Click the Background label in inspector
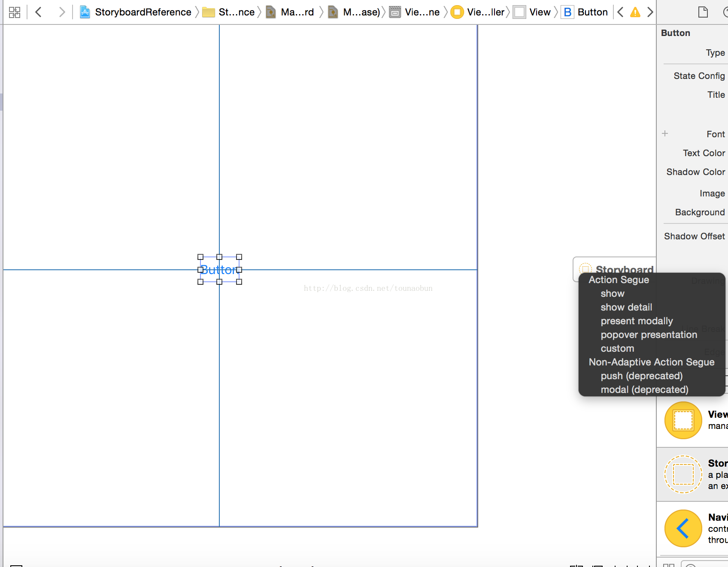Screen dimensions: 728x567 pyautogui.click(x=700, y=212)
